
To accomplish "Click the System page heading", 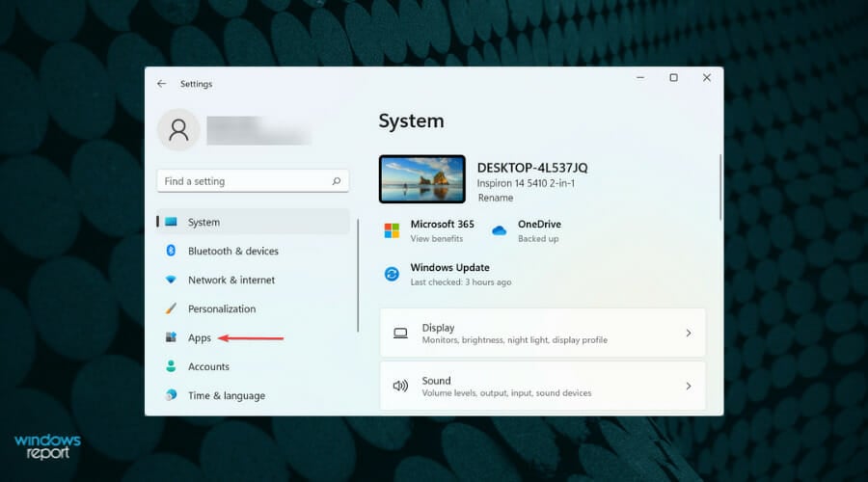I will point(411,120).
